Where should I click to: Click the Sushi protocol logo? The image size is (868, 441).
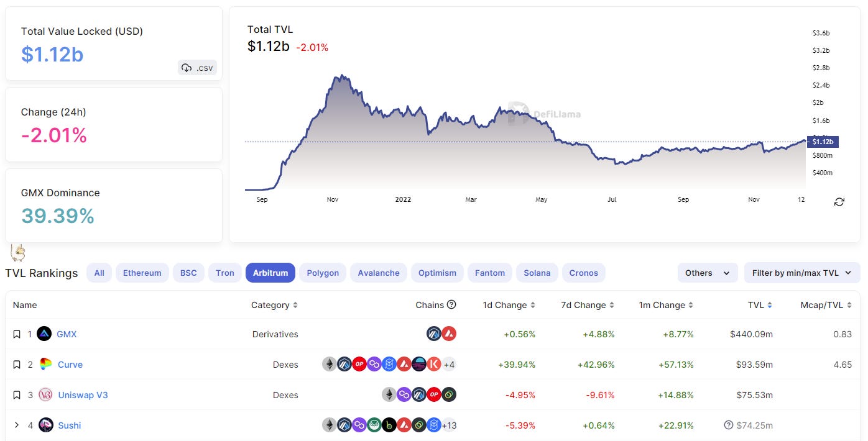[x=45, y=425]
